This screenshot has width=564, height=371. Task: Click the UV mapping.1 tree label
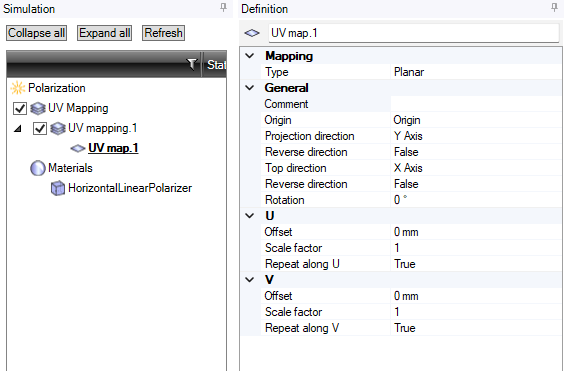103,128
